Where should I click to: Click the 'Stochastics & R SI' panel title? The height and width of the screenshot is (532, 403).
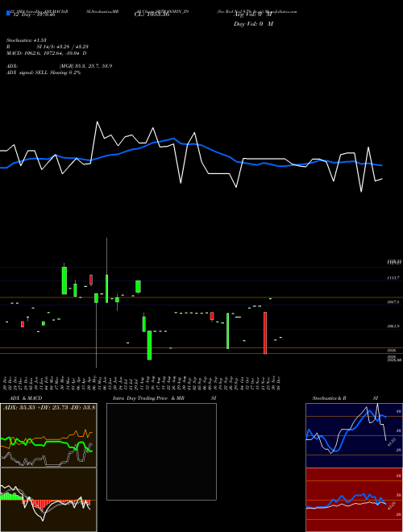[x=345, y=398]
